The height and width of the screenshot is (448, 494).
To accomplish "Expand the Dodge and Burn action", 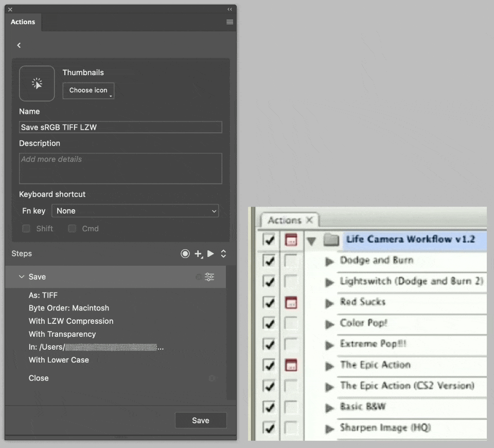I will tap(329, 262).
